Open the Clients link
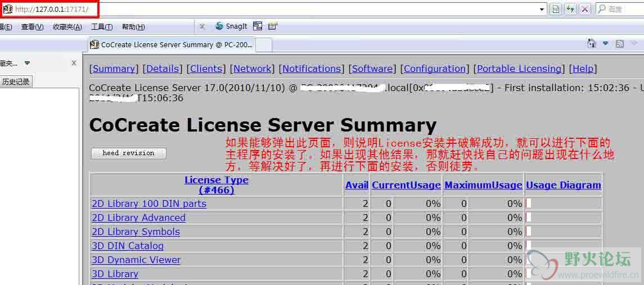644x285 pixels. [206, 69]
